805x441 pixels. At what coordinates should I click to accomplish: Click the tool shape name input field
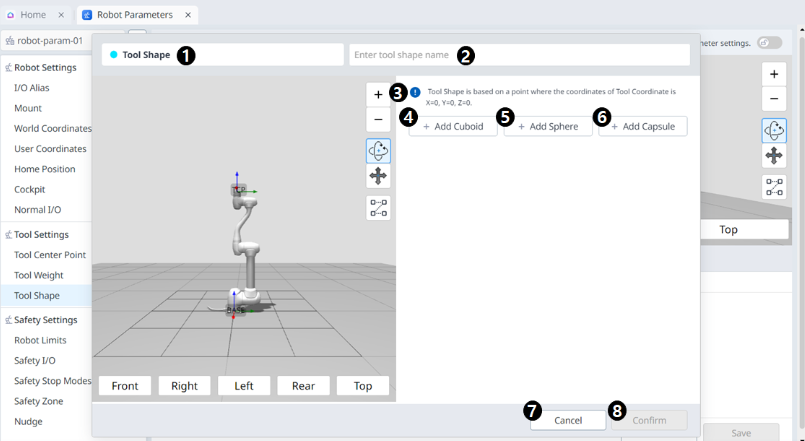pos(519,55)
